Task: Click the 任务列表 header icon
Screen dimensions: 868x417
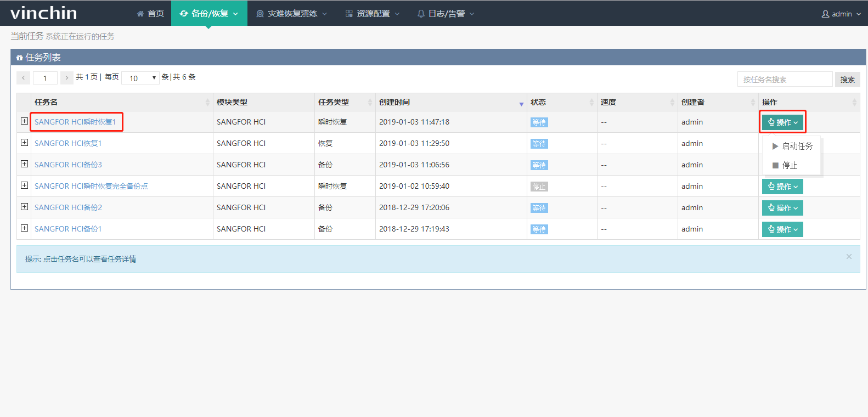Action: 19,58
